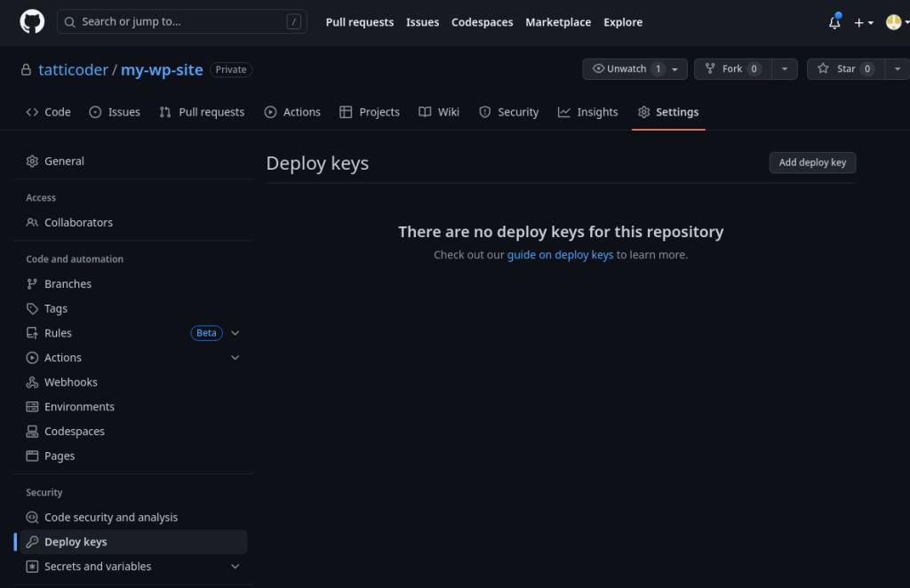Focus the Search or jump to field
Screen dimensions: 910x588
point(181,21)
